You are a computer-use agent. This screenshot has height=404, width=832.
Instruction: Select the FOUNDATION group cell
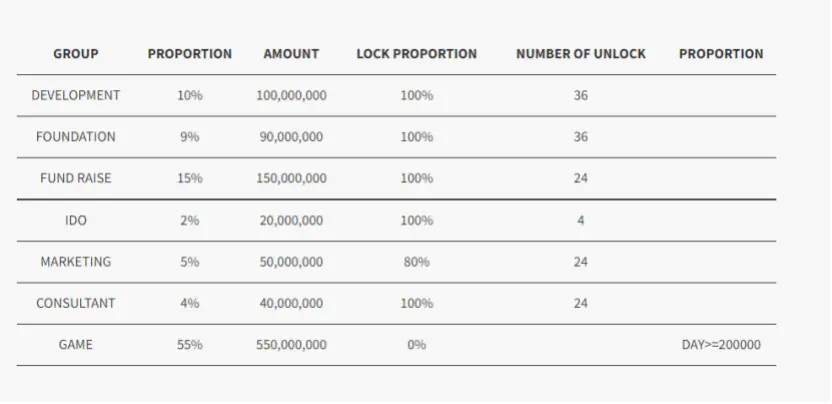[76, 137]
